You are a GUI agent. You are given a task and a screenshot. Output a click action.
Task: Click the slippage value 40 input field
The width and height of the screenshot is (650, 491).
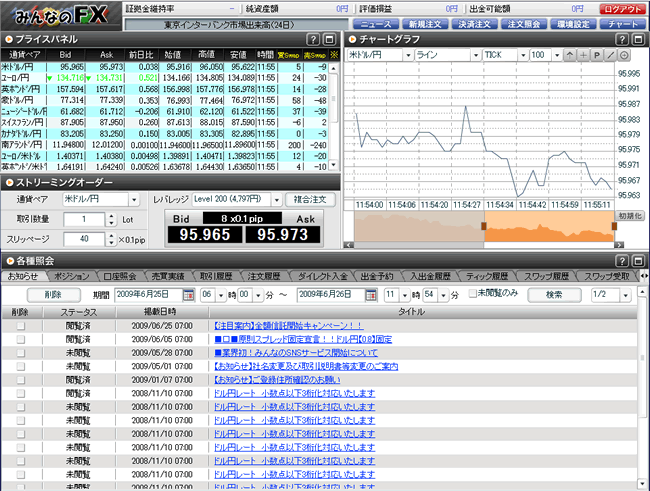pos(84,239)
